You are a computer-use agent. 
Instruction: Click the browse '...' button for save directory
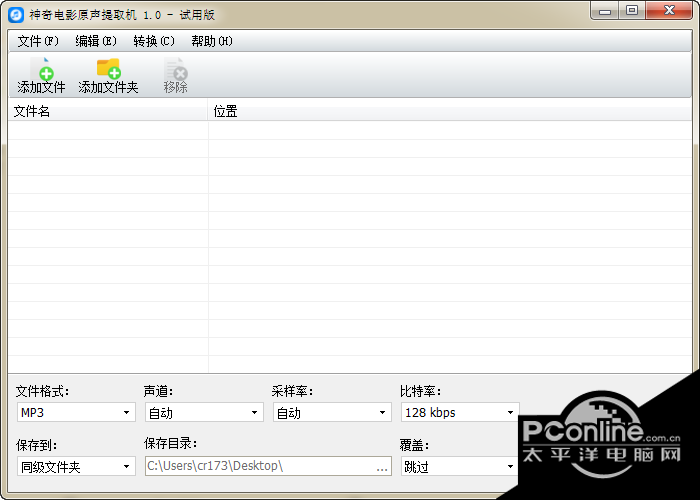click(x=382, y=467)
